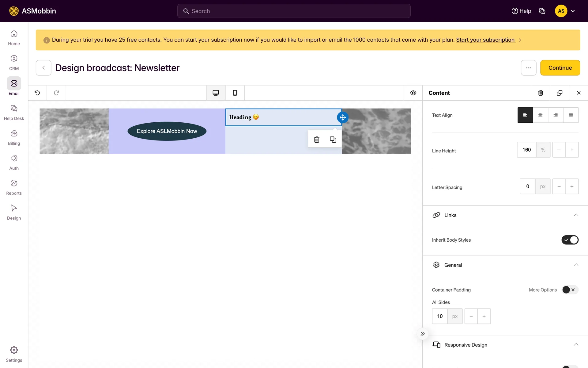This screenshot has width=588, height=368.
Task: Click blue move handle on Heading block
Action: pyautogui.click(x=343, y=117)
